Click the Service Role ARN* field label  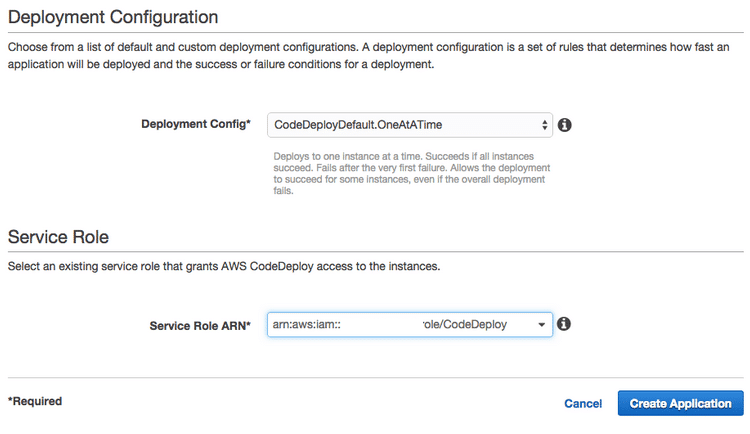(x=200, y=326)
